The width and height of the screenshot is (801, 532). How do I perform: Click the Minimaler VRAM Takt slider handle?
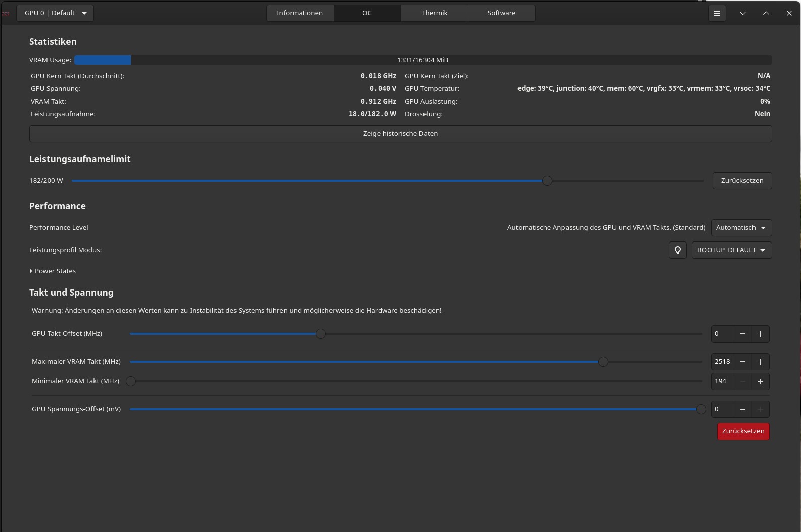(131, 381)
